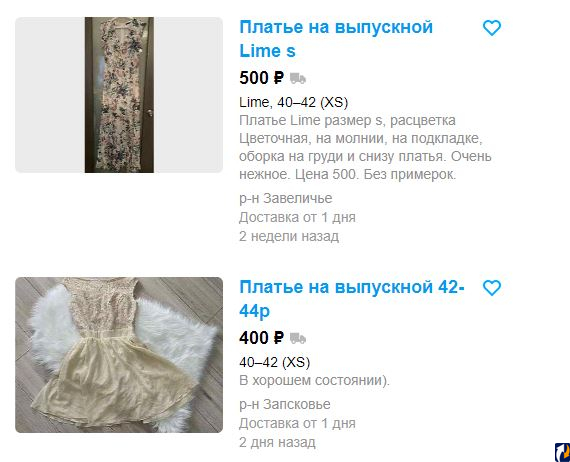Click the 500 ₽ price

(x=261, y=78)
